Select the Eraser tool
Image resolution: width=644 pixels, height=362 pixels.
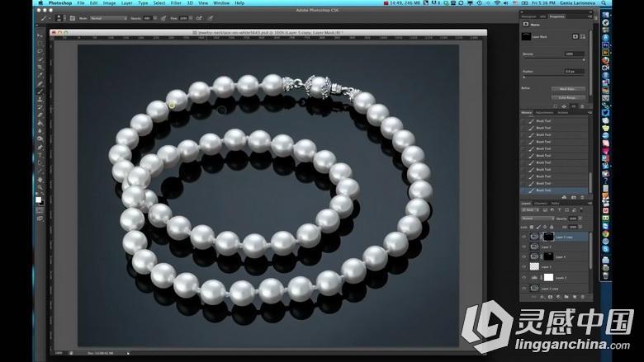pos(40,115)
